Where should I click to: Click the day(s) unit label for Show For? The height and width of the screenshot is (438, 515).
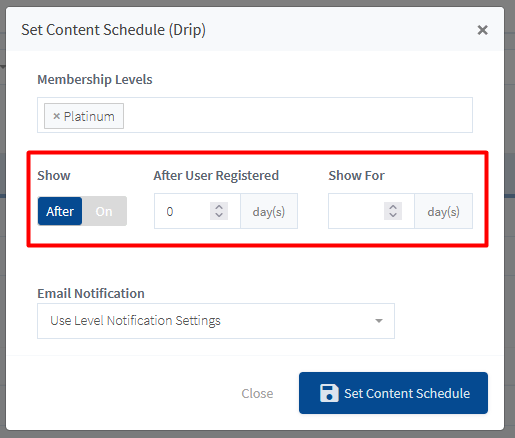(x=443, y=211)
